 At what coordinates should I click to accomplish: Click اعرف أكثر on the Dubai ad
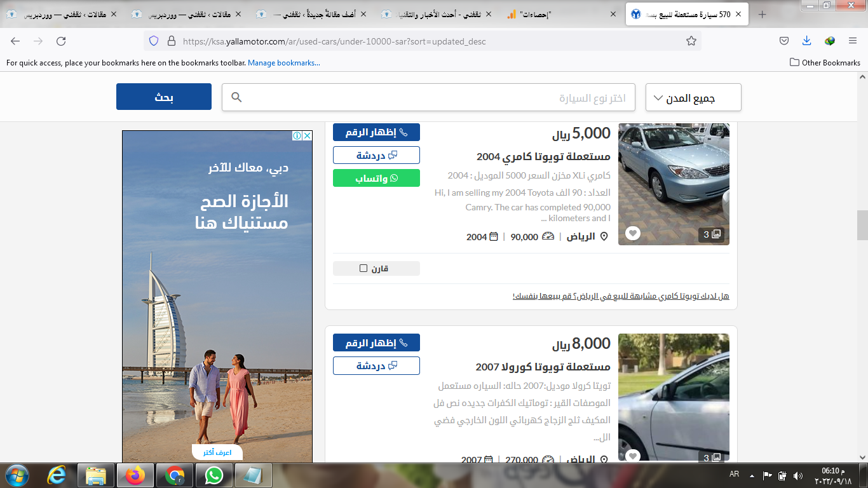pyautogui.click(x=217, y=452)
